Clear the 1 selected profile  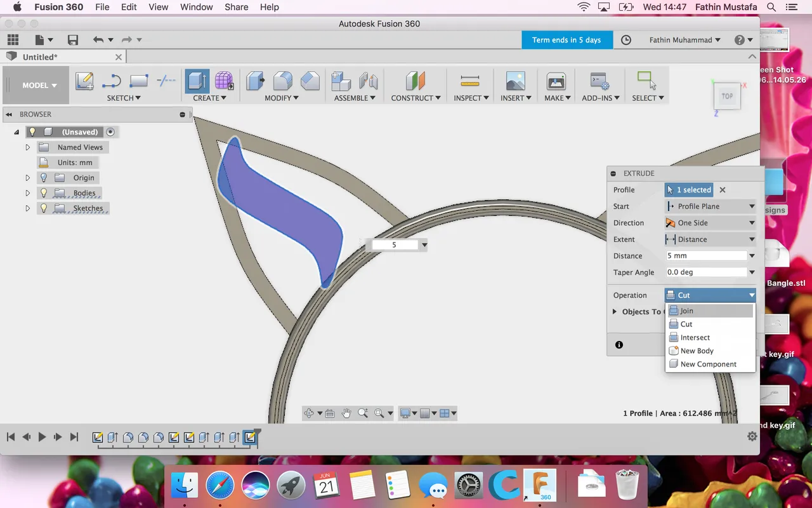pyautogui.click(x=723, y=190)
